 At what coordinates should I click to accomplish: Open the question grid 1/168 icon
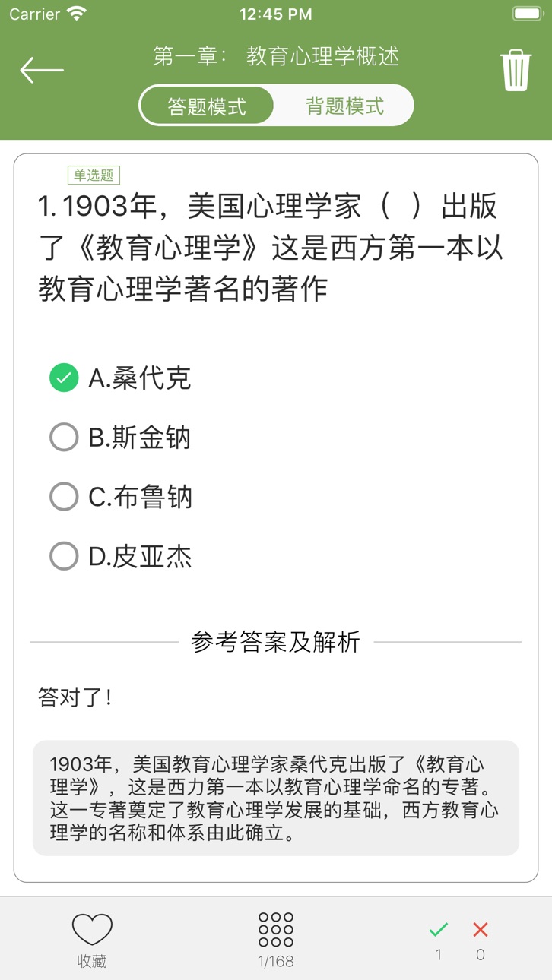pyautogui.click(x=276, y=929)
